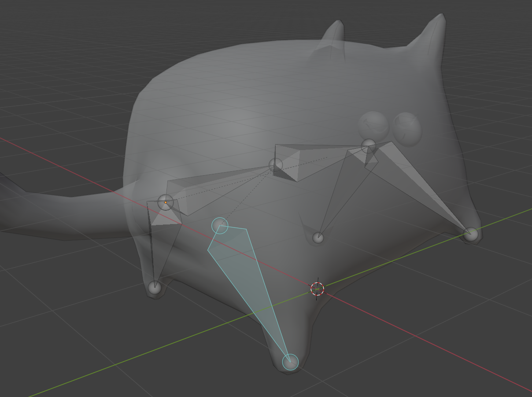Click the 3D cursor at the world origin
532x397 pixels.
[317, 289]
